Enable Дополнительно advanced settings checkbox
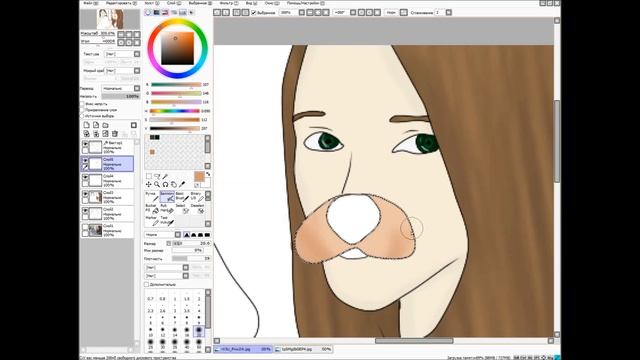Viewport: 640px width, 360px height. [x=147, y=284]
